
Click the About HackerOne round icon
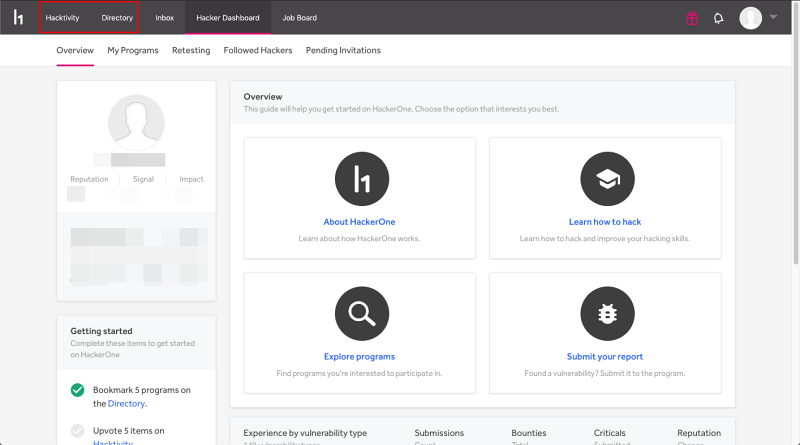(x=362, y=179)
